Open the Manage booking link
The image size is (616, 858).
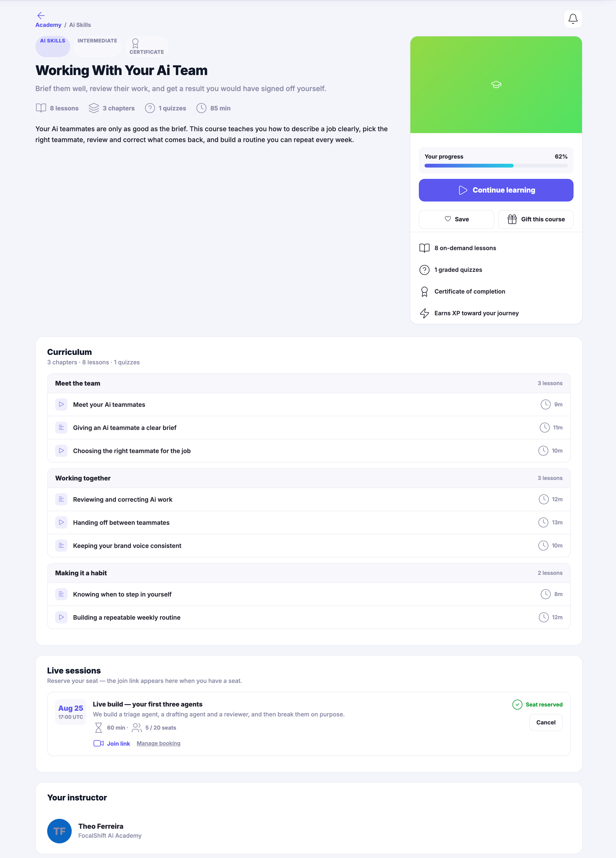tap(158, 743)
